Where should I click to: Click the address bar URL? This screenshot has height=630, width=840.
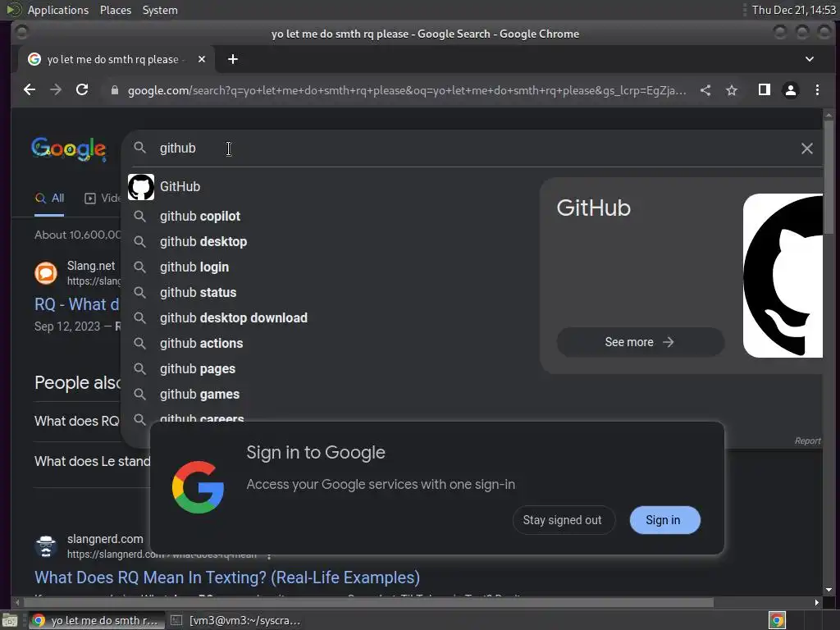[407, 90]
